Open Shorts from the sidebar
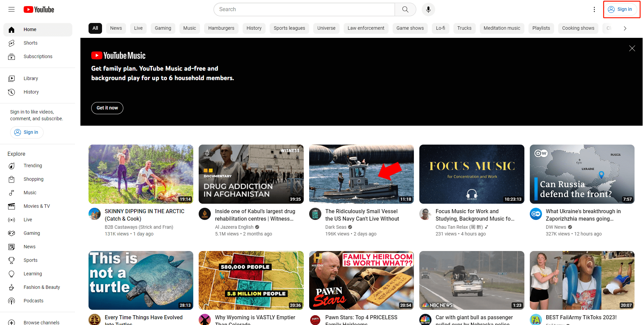 [30, 43]
